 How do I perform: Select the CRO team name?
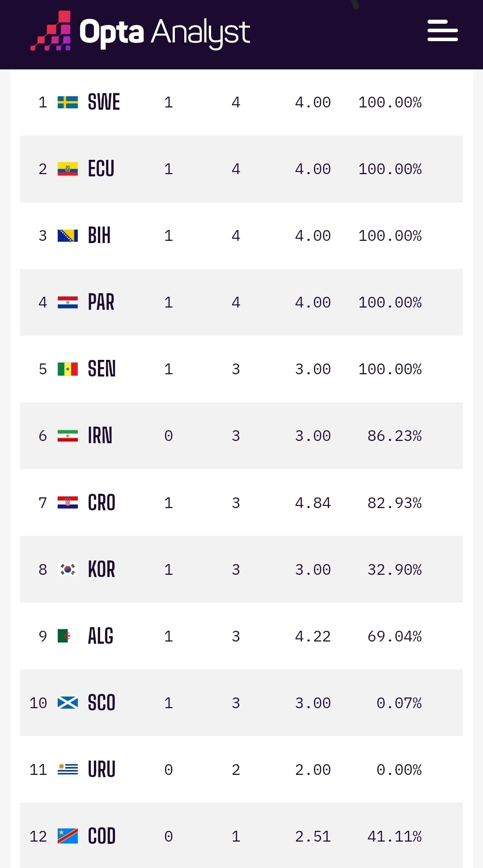(x=102, y=503)
